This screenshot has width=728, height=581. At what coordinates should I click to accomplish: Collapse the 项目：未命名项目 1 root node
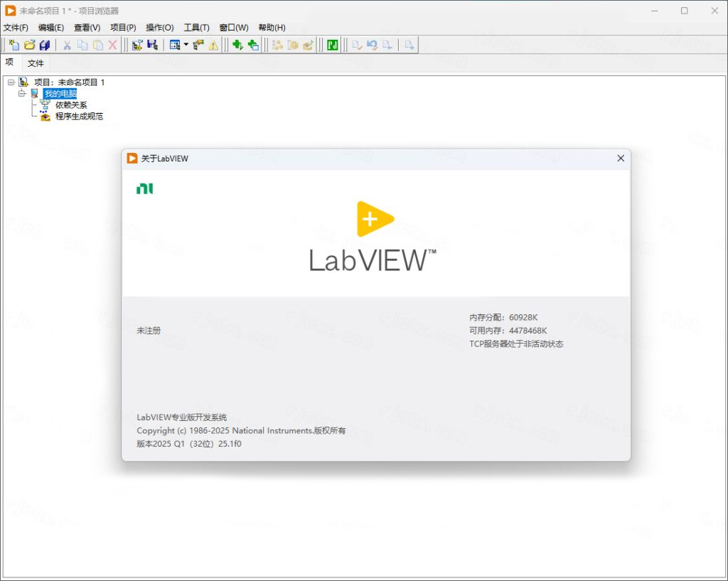tap(10, 82)
